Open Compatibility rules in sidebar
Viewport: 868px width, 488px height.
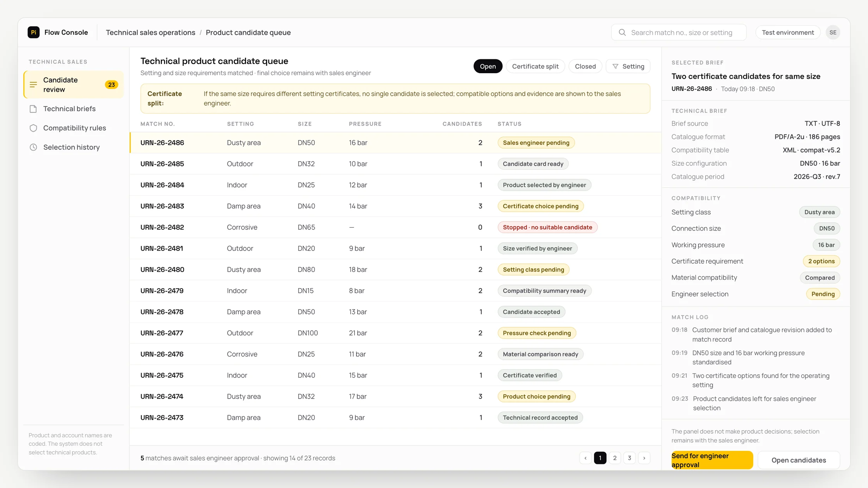click(74, 128)
